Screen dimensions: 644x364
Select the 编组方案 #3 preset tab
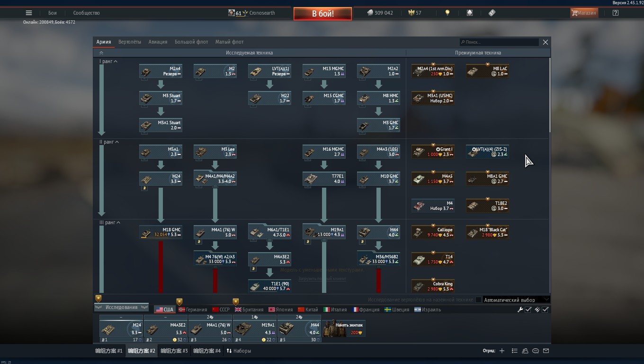tap(174, 351)
